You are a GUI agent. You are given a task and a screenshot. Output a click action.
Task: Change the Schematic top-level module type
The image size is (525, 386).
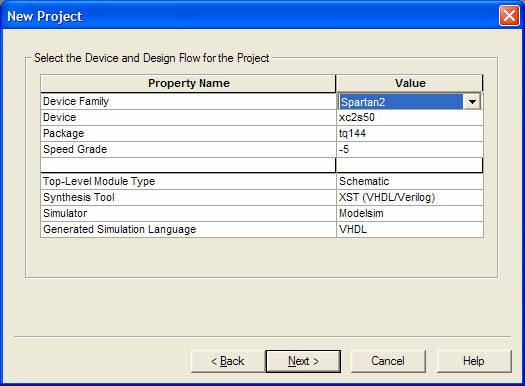[x=409, y=181]
